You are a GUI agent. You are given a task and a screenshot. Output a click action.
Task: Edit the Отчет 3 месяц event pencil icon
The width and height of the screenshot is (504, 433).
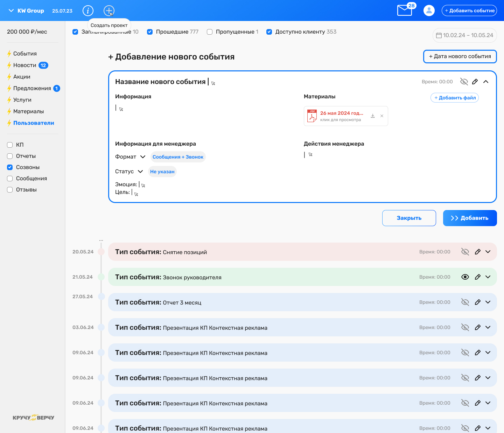(x=477, y=302)
